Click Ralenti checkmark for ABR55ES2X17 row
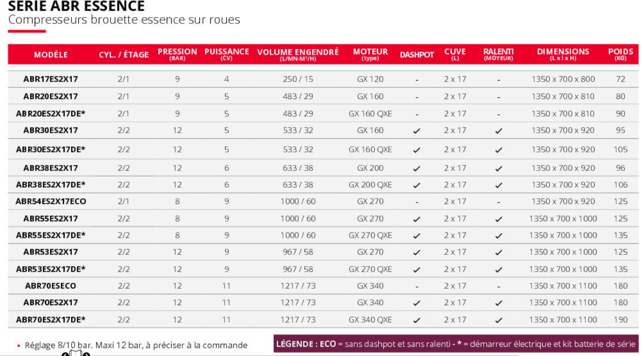 tap(498, 219)
